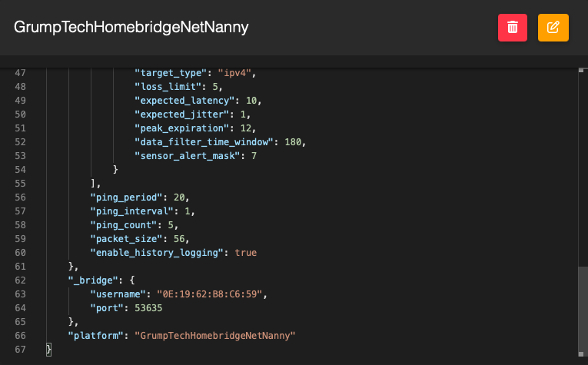Screen dimensions: 588x365
Task: Click the ping_period value 20
Action: pyautogui.click(x=179, y=197)
